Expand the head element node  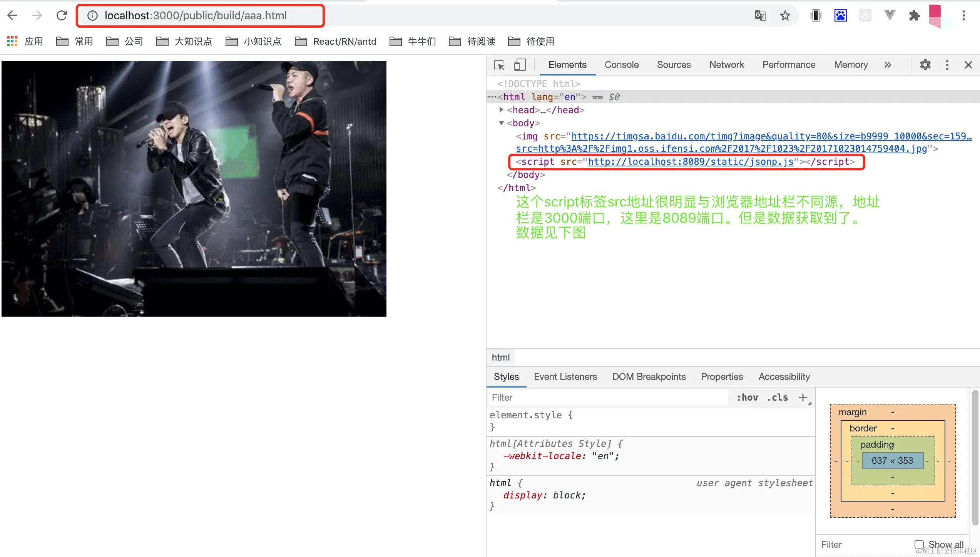pyautogui.click(x=501, y=110)
